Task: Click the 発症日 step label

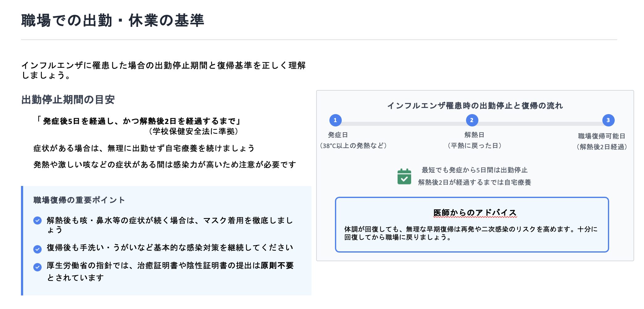Action: click(338, 135)
